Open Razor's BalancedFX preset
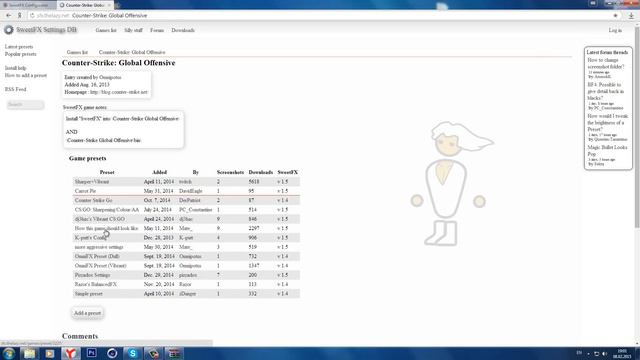Image resolution: width=640 pixels, height=360 pixels. click(x=96, y=284)
